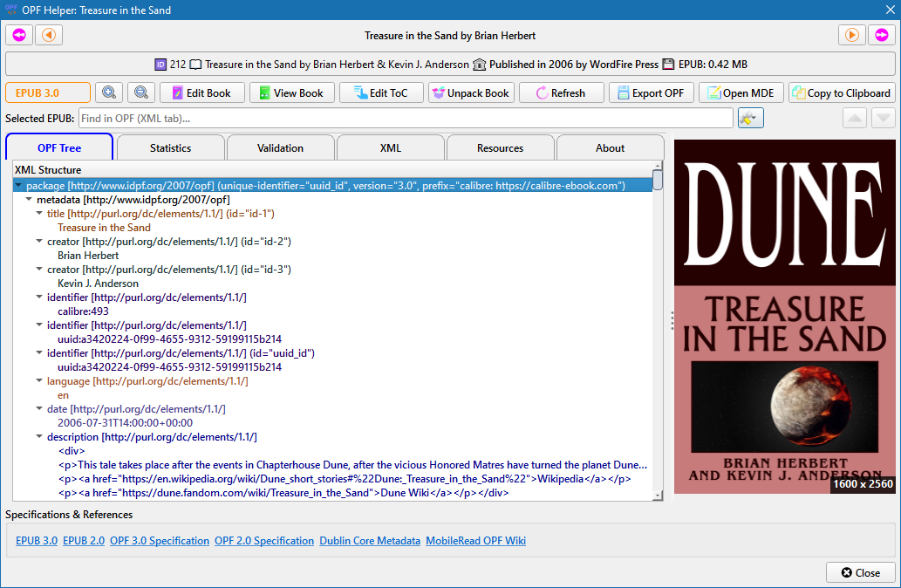Image resolution: width=901 pixels, height=588 pixels.
Task: Collapse the creator id-3 node
Action: (39, 269)
